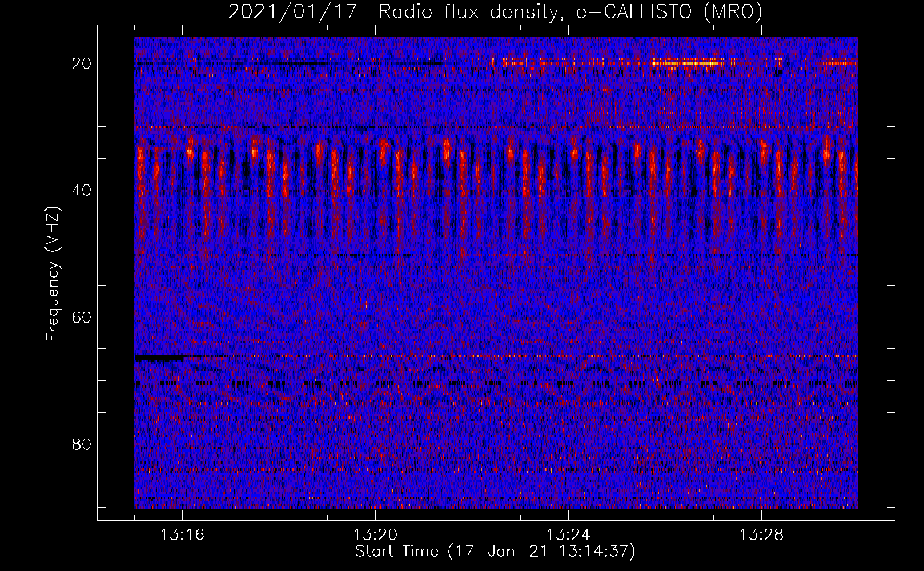Click the 20 MHz frequency tick label

point(82,63)
